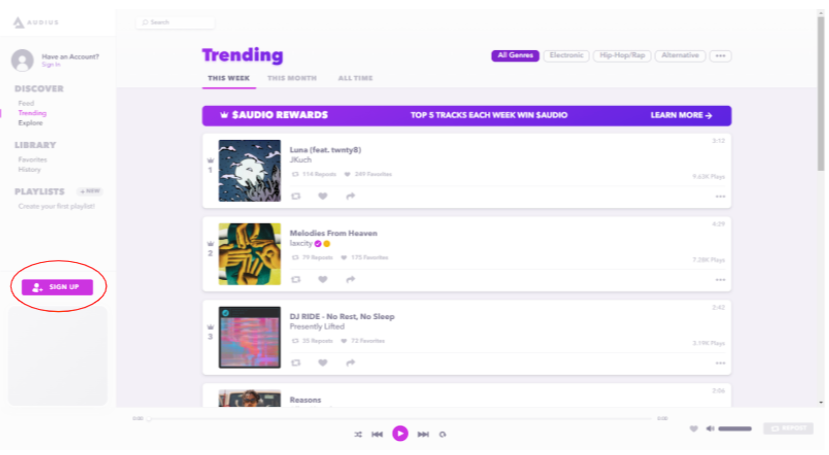Toggle repeat mode in the player
The height and width of the screenshot is (455, 829).
click(x=443, y=434)
